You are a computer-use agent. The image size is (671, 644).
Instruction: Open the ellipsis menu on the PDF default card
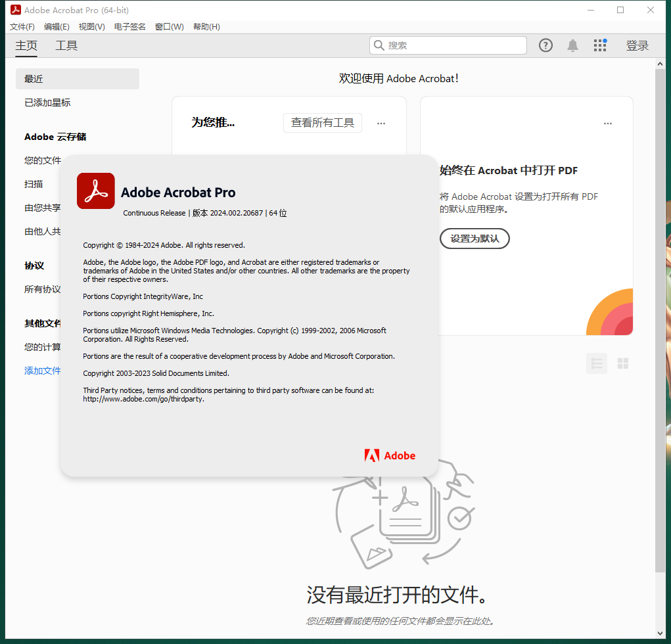[607, 123]
